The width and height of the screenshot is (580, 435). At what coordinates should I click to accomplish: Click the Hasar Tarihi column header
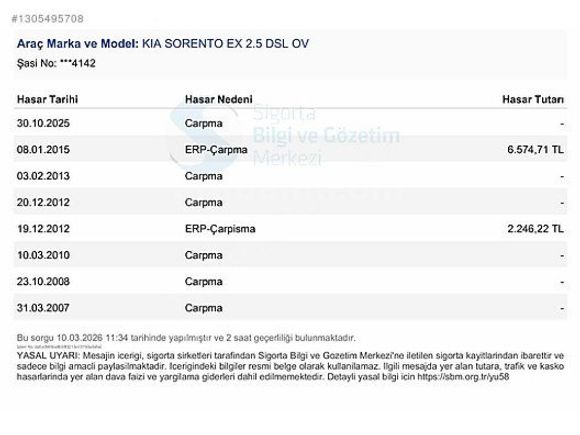[x=47, y=99]
